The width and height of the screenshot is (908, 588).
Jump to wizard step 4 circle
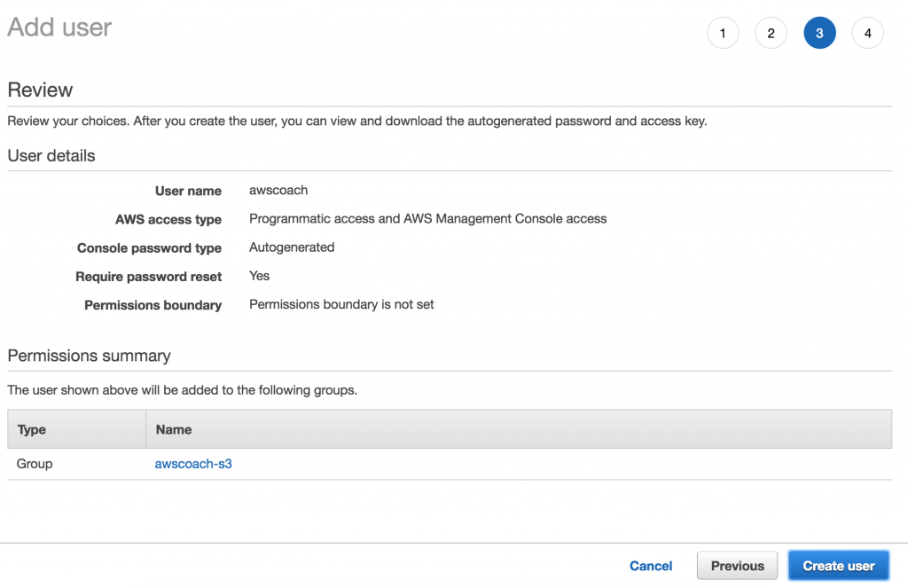tap(867, 33)
